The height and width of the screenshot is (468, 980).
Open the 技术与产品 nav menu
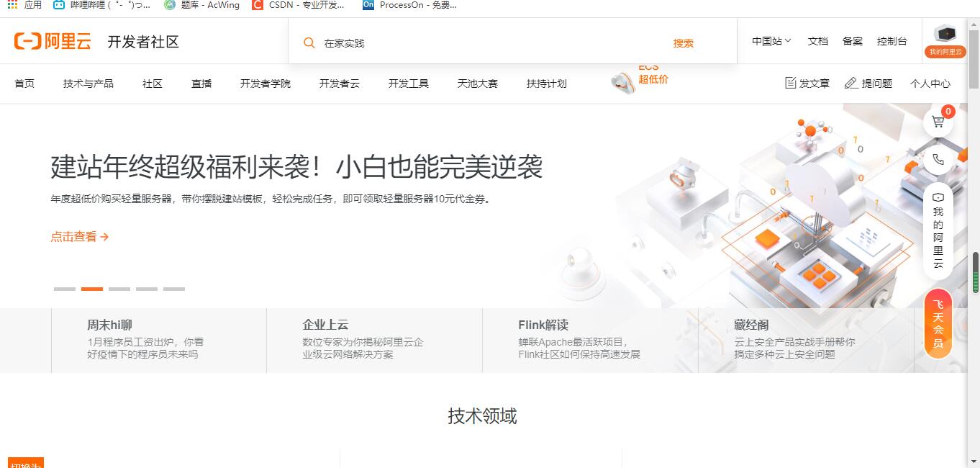coord(89,84)
